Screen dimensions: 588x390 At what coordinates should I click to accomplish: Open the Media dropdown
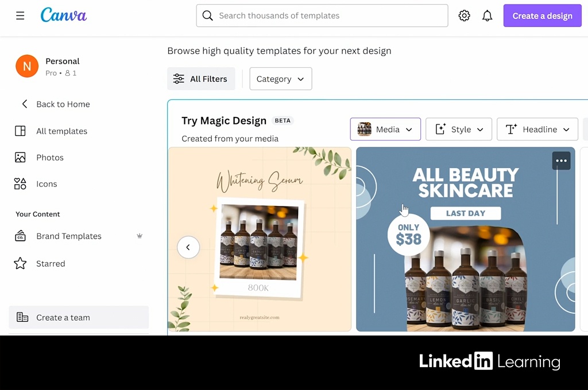[385, 130]
